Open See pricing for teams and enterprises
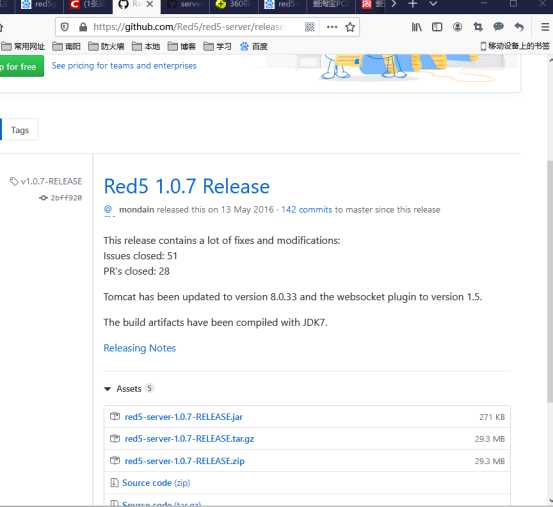 [124, 66]
